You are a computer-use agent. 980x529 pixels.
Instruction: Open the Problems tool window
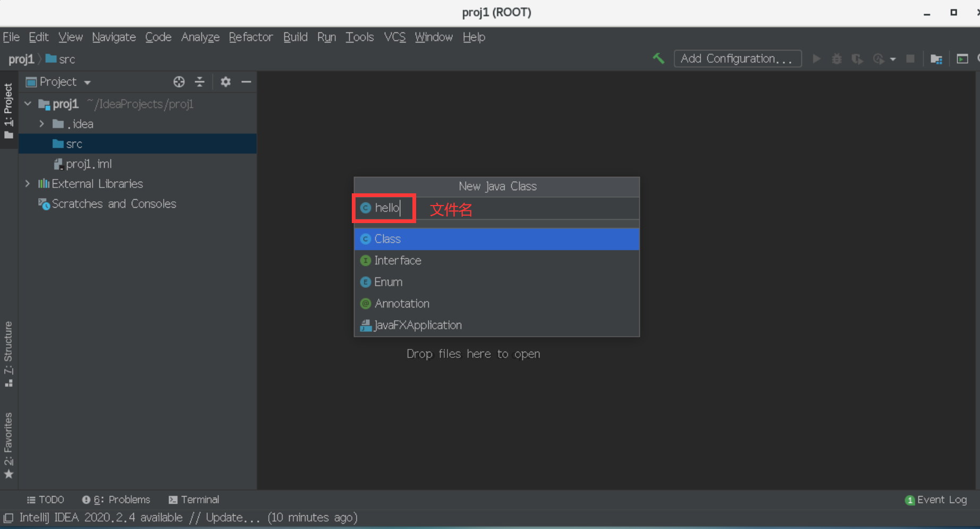pyautogui.click(x=116, y=500)
